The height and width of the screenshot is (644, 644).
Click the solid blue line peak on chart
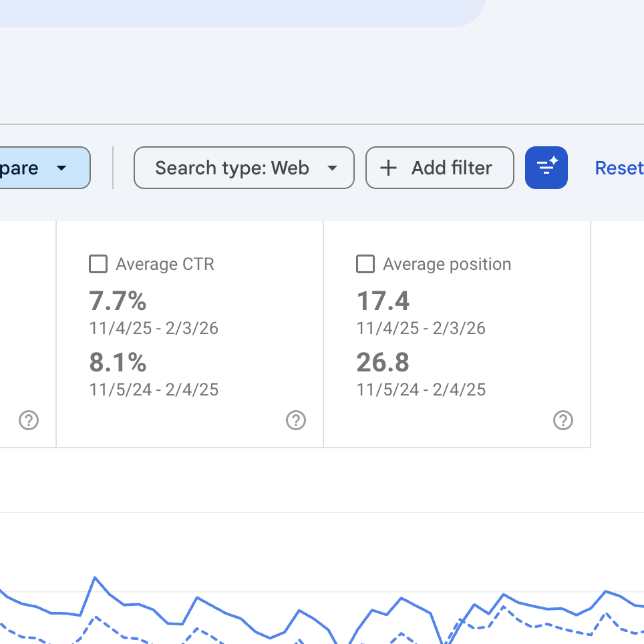click(96, 577)
